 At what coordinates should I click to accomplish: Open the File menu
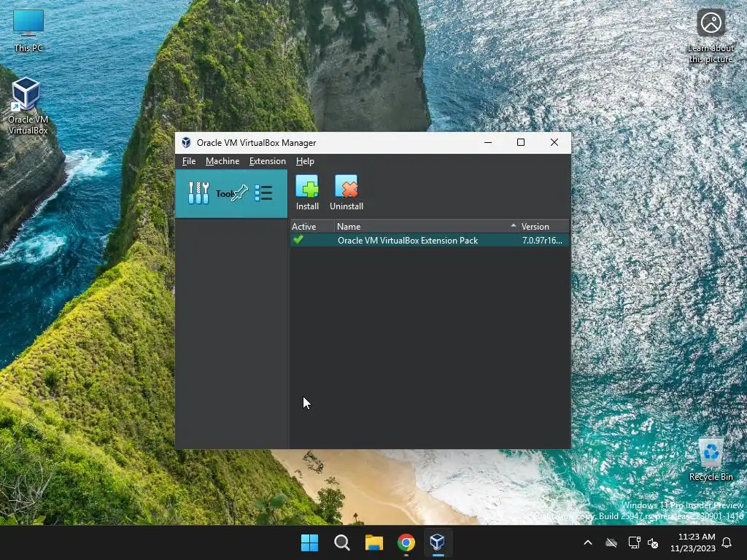point(189,161)
